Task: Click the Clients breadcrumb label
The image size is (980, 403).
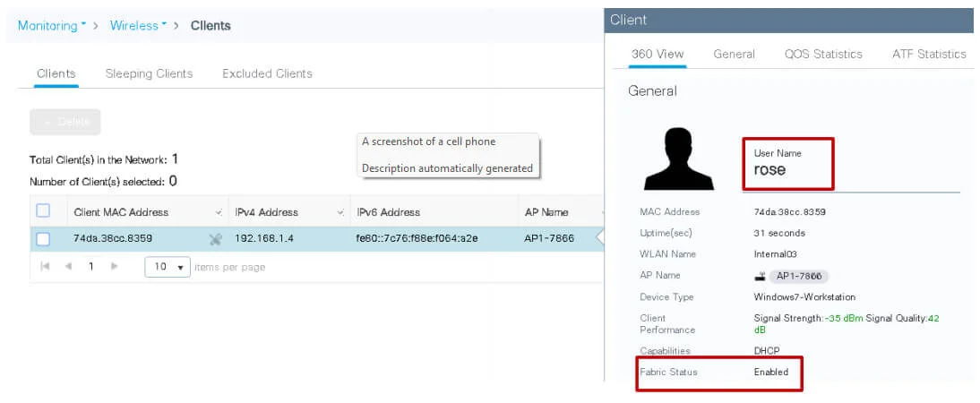Action: [211, 26]
